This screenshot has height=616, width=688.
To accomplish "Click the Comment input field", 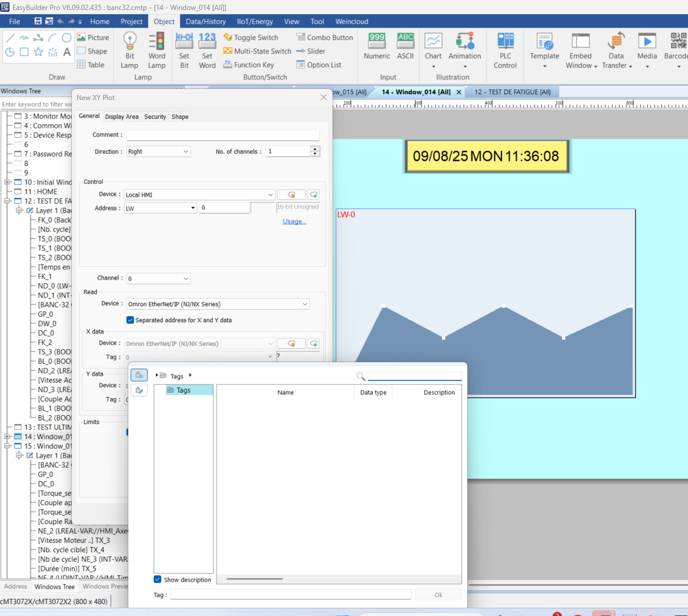I will coord(222,135).
